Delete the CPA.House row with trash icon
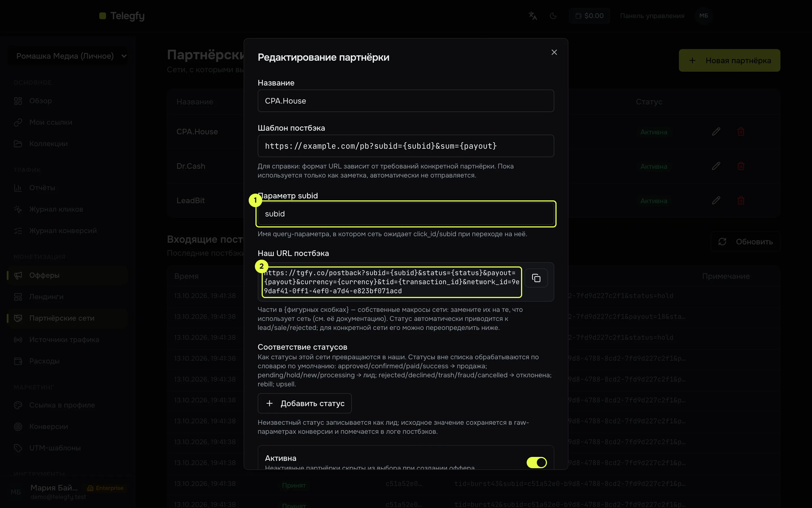The width and height of the screenshot is (812, 508). [741, 132]
